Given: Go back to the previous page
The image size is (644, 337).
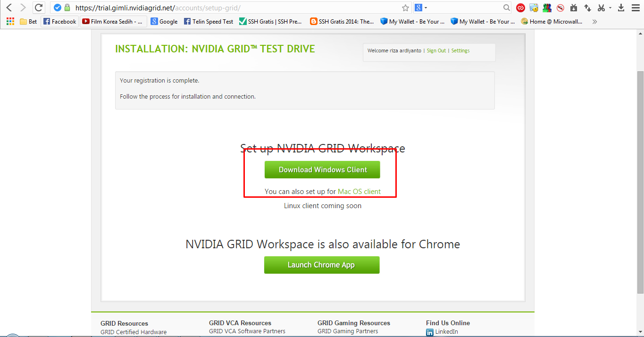Looking at the screenshot, I should [x=9, y=8].
